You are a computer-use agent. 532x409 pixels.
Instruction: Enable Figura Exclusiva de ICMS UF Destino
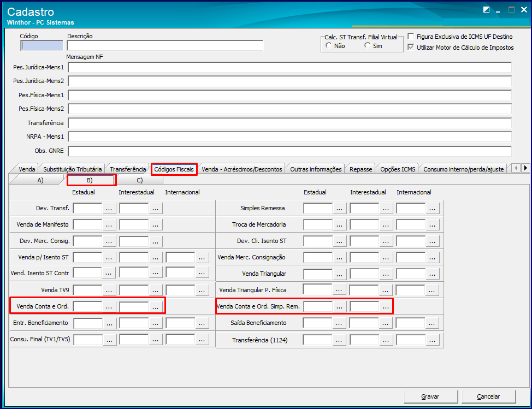411,36
